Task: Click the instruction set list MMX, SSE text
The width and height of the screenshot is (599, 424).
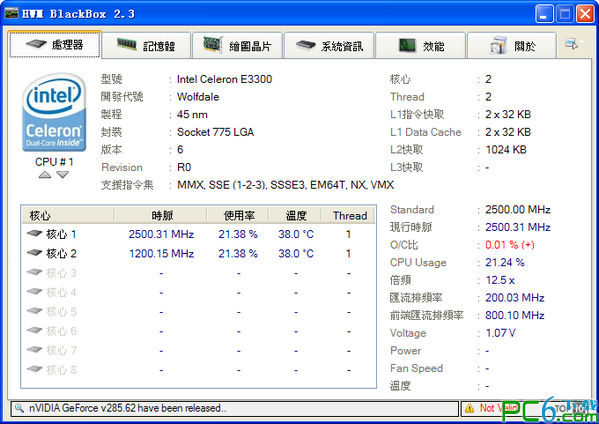Action: point(285,185)
